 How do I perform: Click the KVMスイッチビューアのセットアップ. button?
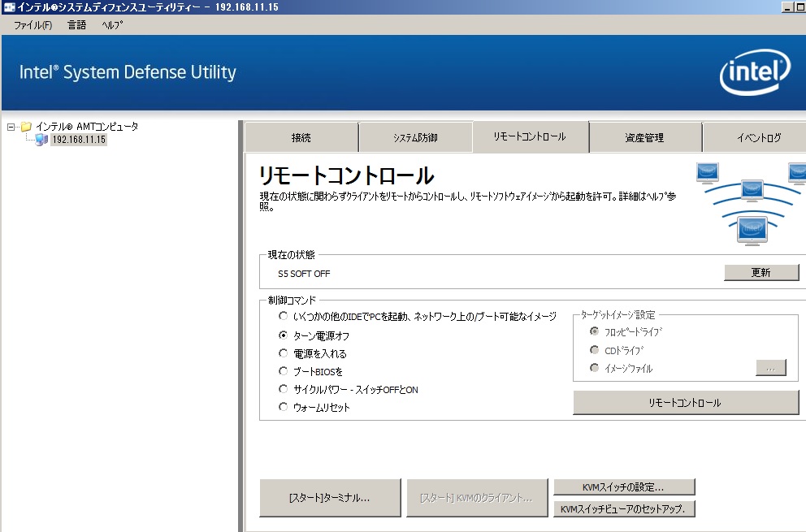coord(624,509)
